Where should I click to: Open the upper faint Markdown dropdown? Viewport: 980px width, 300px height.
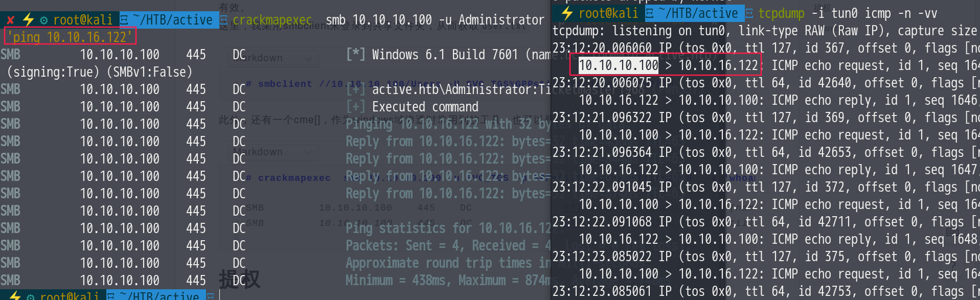(274, 59)
